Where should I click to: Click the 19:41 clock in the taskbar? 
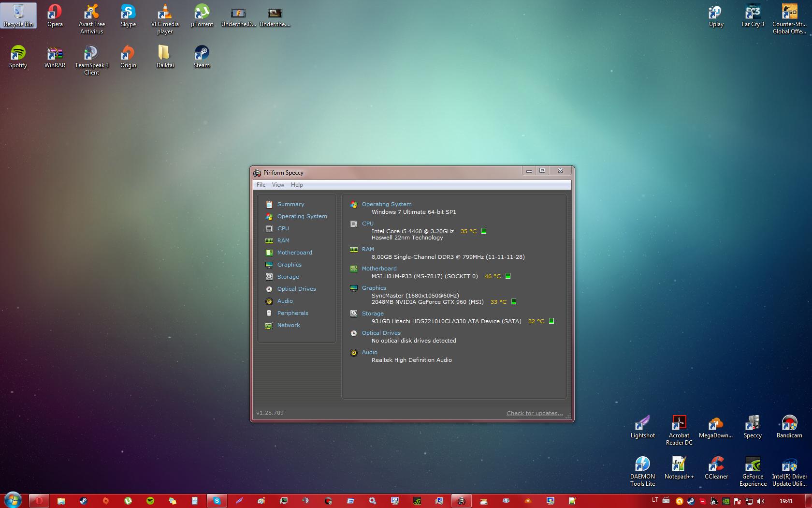pyautogui.click(x=786, y=501)
